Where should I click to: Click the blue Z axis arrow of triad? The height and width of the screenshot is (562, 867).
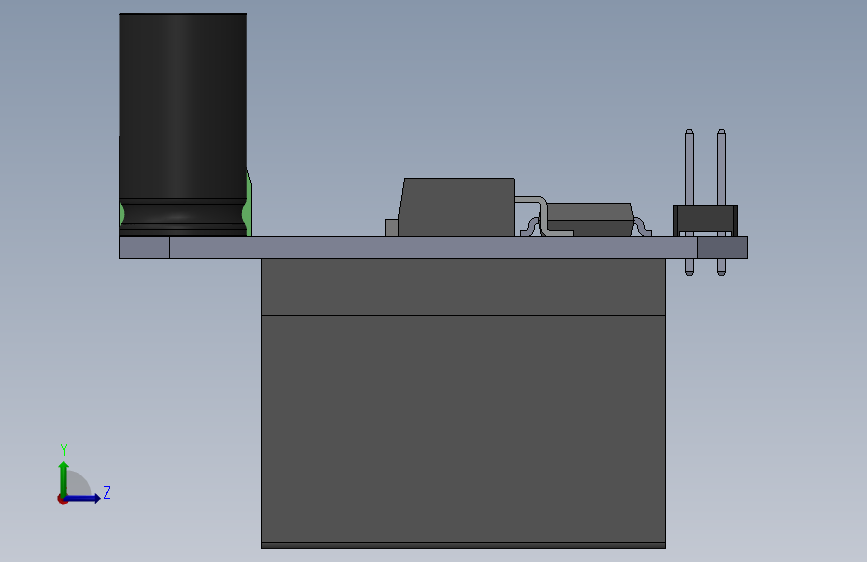[83, 498]
